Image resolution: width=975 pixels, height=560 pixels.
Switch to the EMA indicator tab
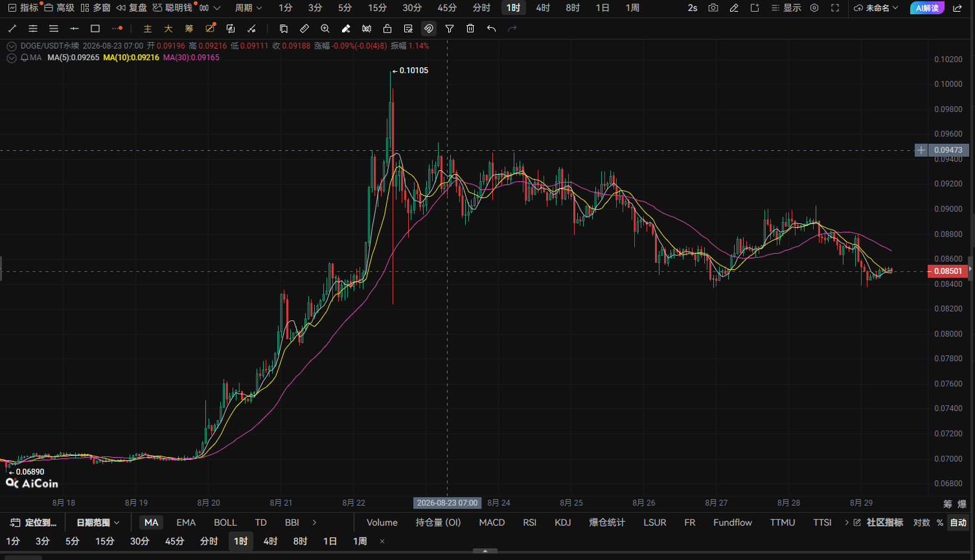[x=186, y=522]
